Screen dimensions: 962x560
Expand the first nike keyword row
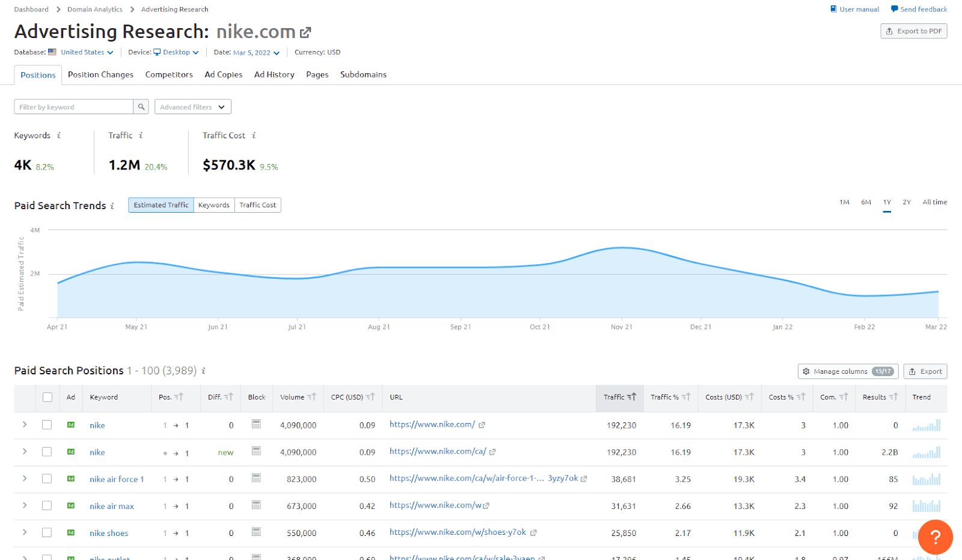point(24,424)
